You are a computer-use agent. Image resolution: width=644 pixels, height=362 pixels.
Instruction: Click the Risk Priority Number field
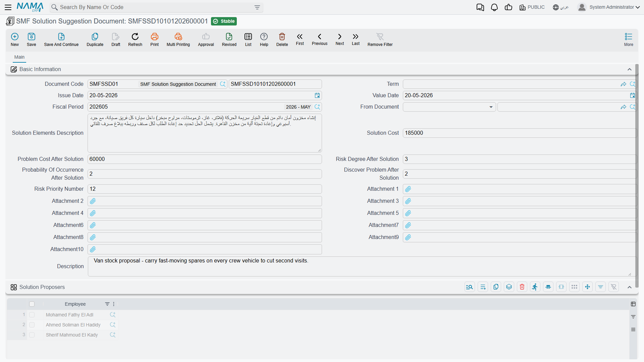pos(205,189)
